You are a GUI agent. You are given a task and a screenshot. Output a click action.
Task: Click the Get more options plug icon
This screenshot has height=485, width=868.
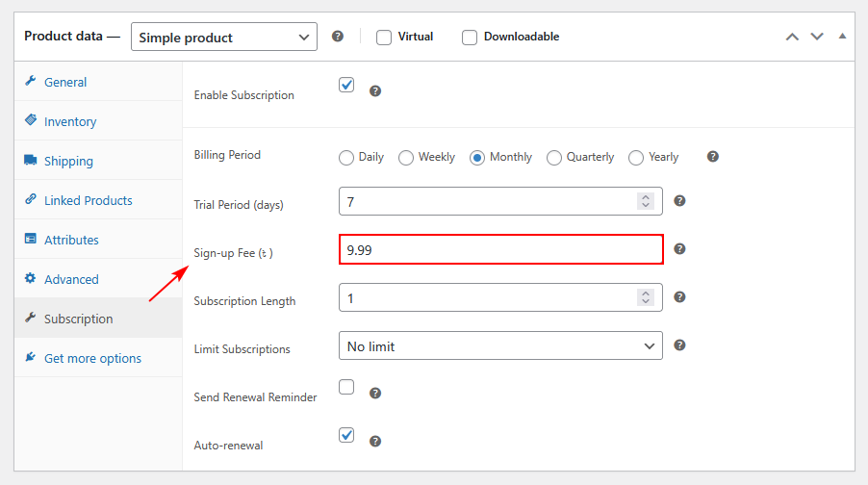[31, 357]
